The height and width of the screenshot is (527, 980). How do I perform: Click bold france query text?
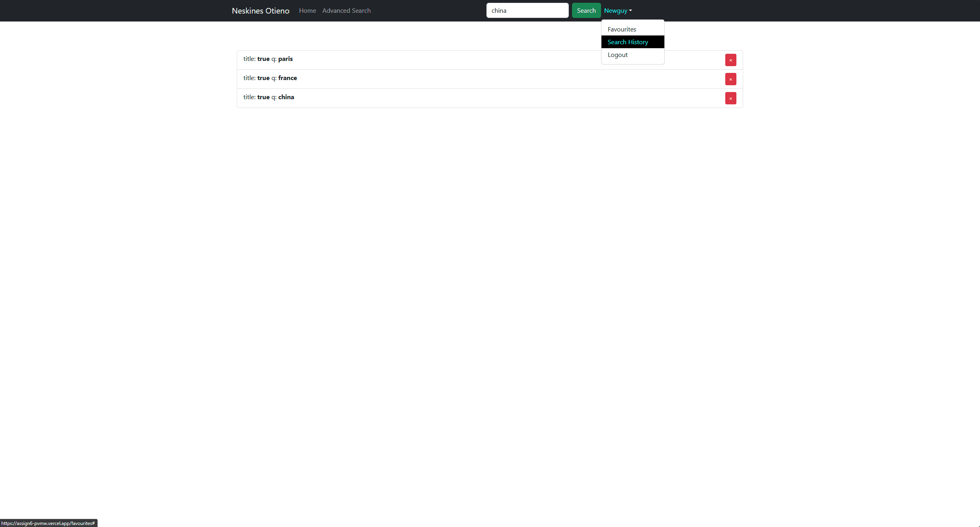(x=287, y=78)
